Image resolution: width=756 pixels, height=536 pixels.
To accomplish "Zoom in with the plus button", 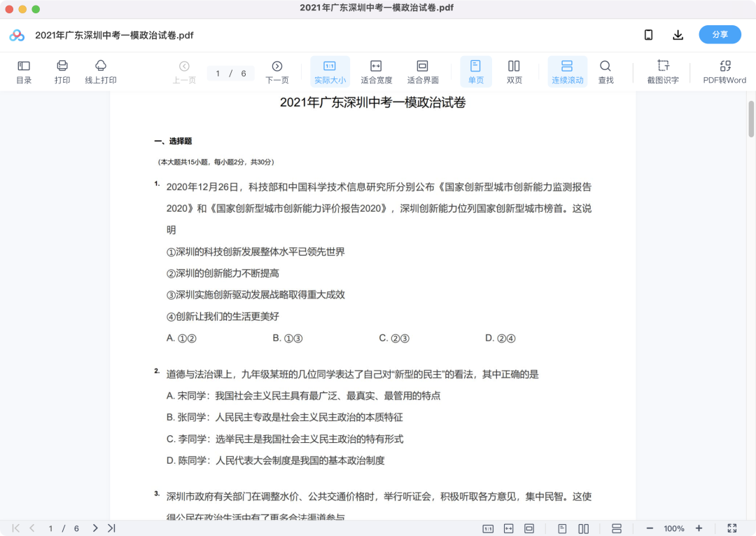I will [699, 528].
